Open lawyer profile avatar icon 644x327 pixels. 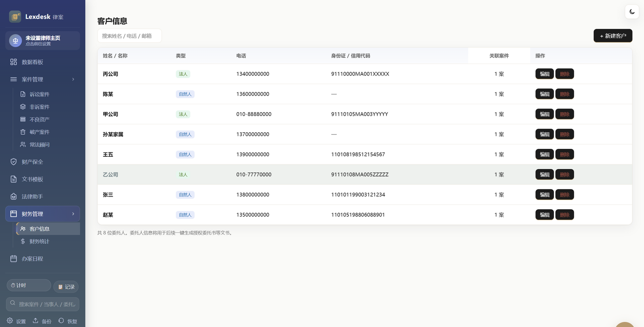coord(15,41)
